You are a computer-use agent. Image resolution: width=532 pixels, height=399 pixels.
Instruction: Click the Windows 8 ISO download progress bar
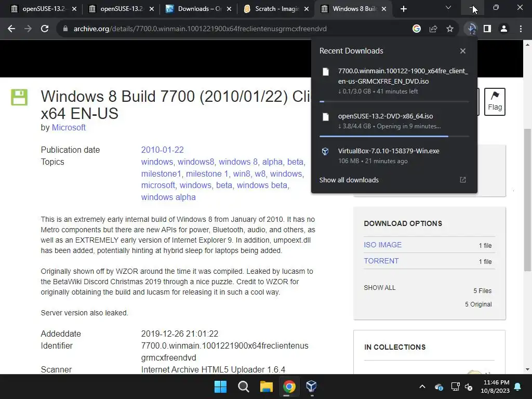(394, 101)
